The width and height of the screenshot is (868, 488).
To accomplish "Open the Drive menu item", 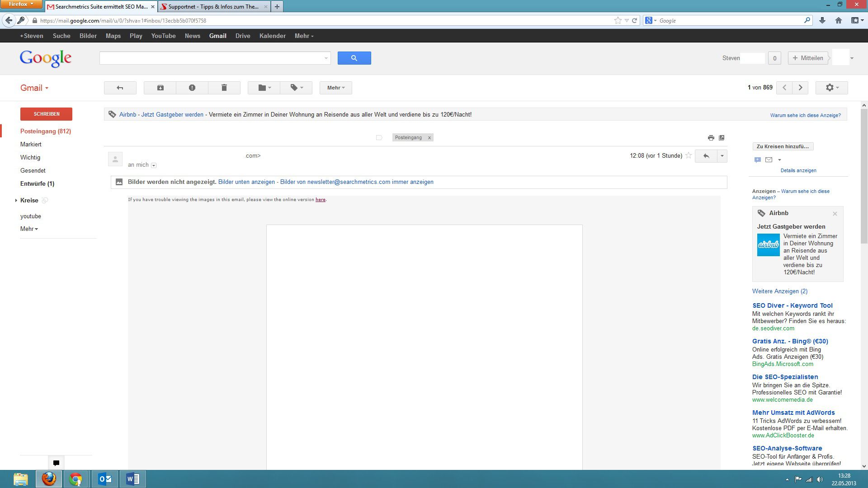I will click(243, 36).
